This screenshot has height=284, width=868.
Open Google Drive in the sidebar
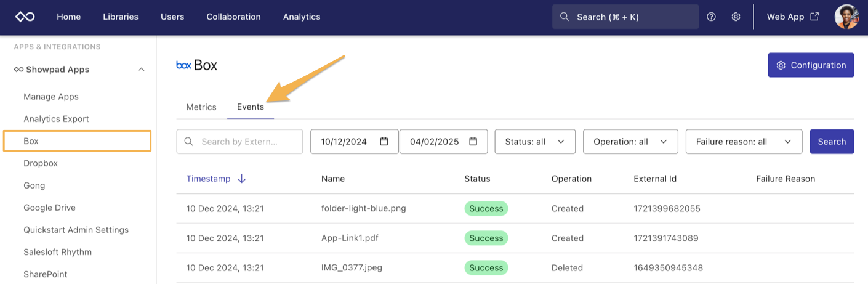[x=49, y=208]
